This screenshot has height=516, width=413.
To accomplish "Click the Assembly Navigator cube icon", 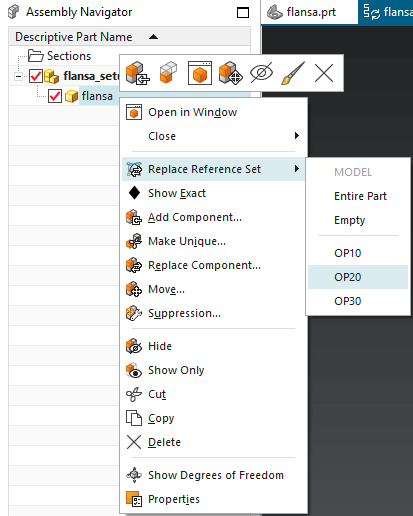I will (x=14, y=12).
